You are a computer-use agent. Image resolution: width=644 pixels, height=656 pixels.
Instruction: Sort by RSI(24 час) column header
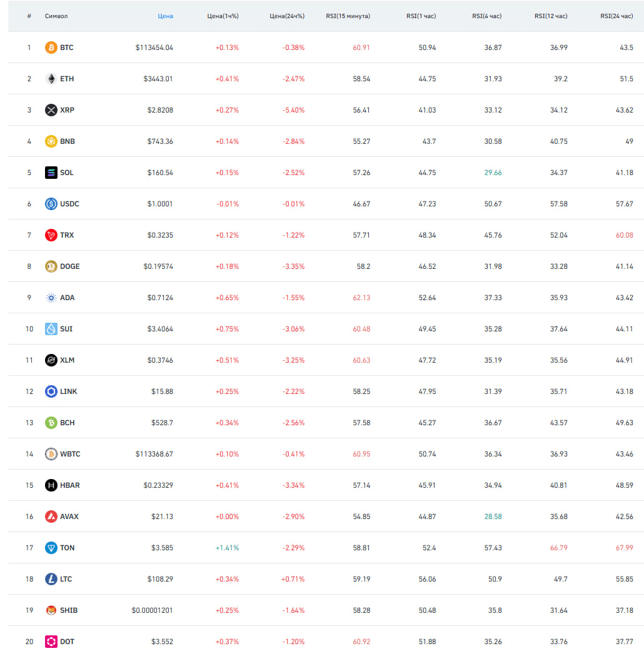click(x=616, y=16)
